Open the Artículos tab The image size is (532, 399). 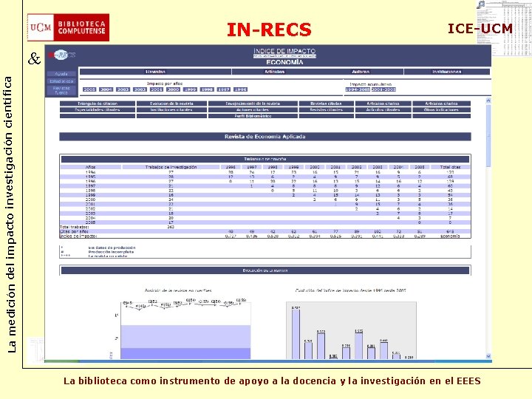point(274,72)
